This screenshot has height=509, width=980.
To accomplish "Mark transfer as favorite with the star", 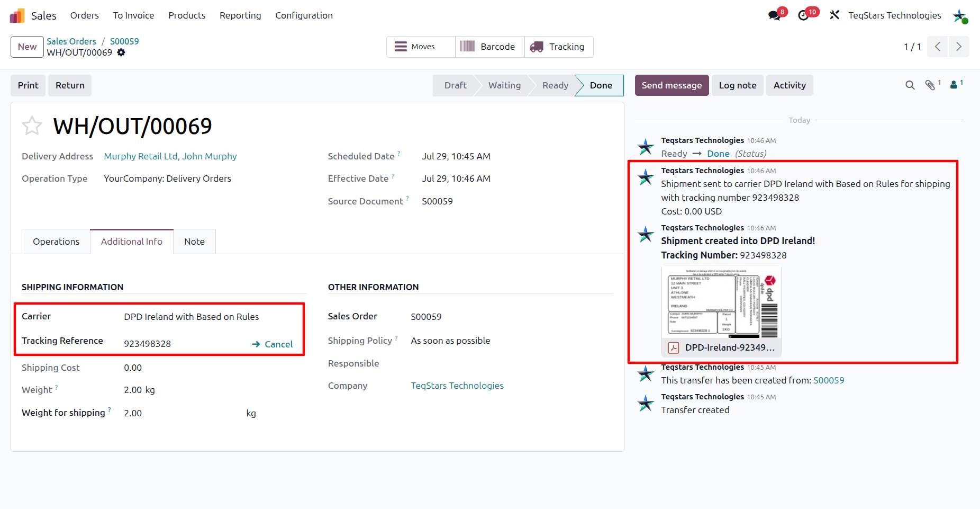I will 32,126.
